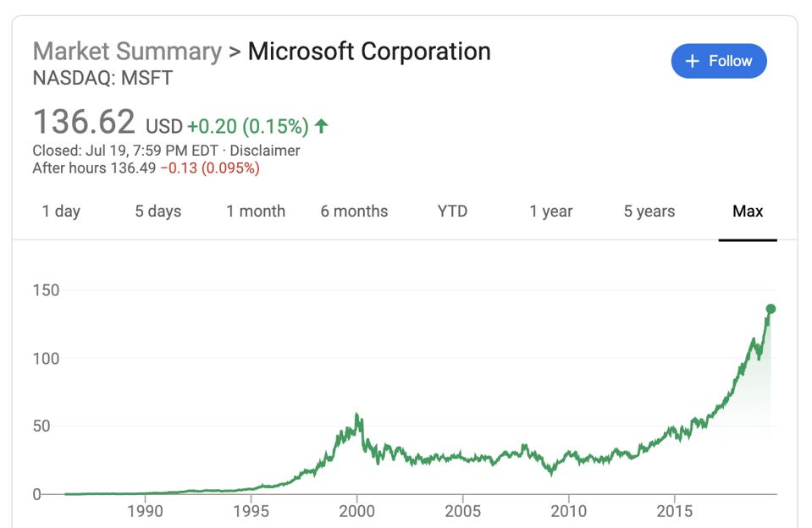Switch to the 5 days tab

(158, 212)
